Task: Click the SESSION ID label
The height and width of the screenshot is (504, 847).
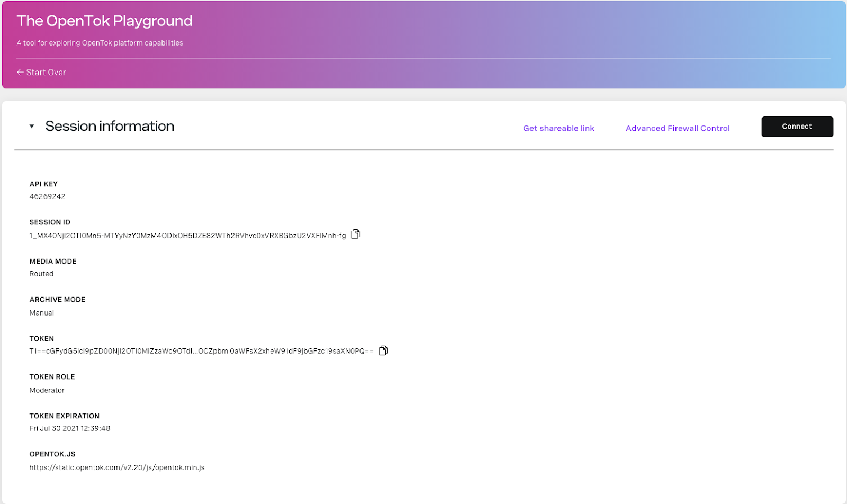Action: coord(50,222)
